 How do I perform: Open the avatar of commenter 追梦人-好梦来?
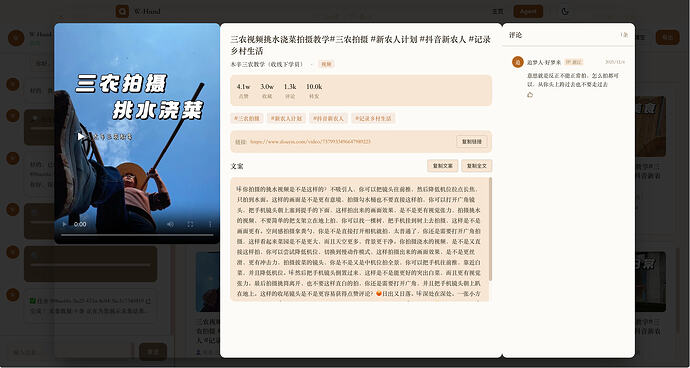point(518,62)
